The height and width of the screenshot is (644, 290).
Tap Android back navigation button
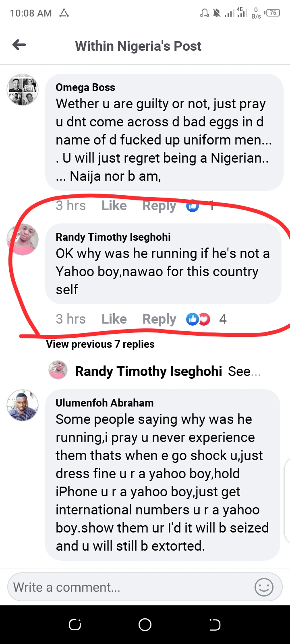(215, 625)
